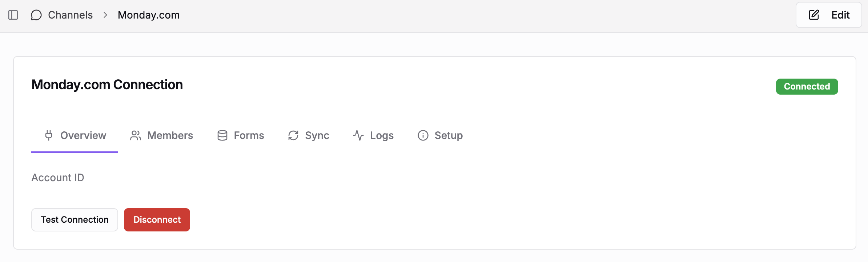Click the info icon next to Setup

coord(423,135)
